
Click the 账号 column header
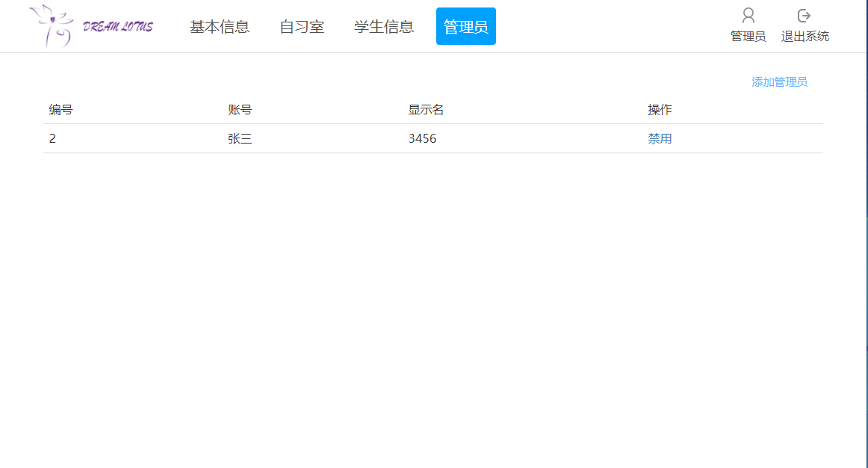coord(239,109)
